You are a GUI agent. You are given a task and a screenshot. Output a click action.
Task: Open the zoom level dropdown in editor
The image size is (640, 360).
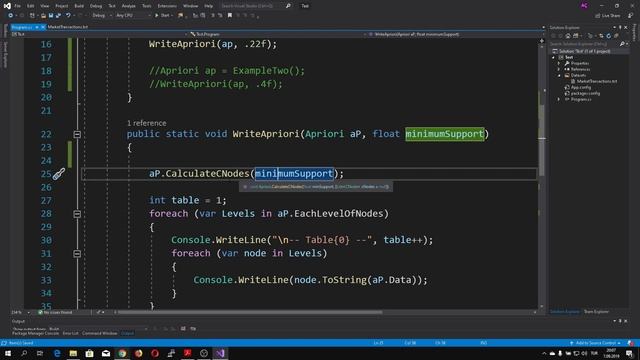click(x=20, y=312)
